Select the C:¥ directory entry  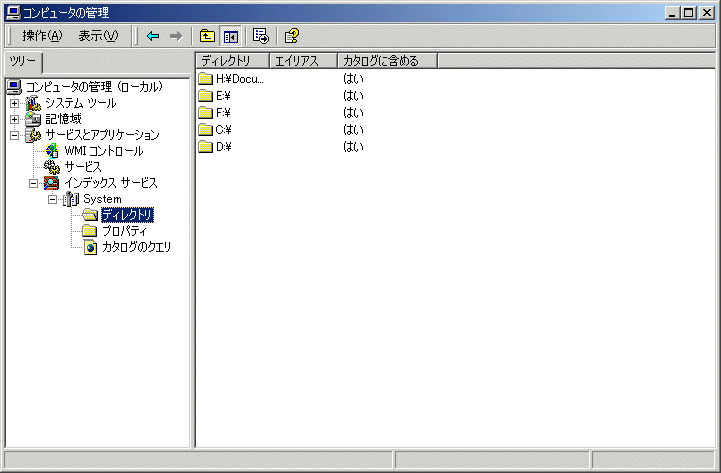click(x=223, y=130)
